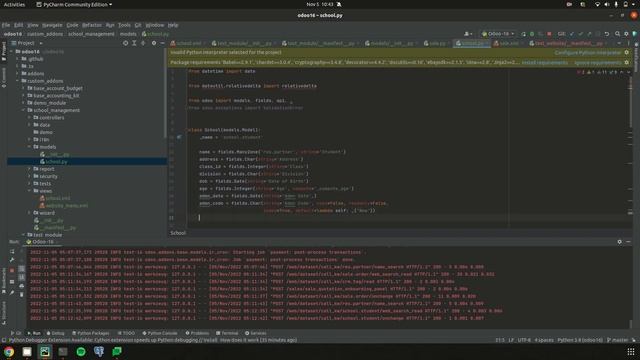The height and width of the screenshot is (360, 640).
Task: Click Ignore requirements link
Action: pyautogui.click(x=598, y=62)
